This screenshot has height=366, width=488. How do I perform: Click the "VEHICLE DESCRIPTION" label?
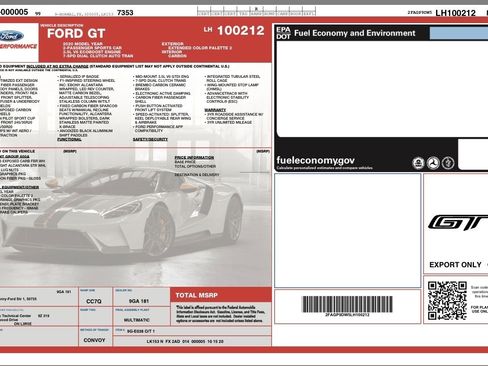[x=62, y=25]
